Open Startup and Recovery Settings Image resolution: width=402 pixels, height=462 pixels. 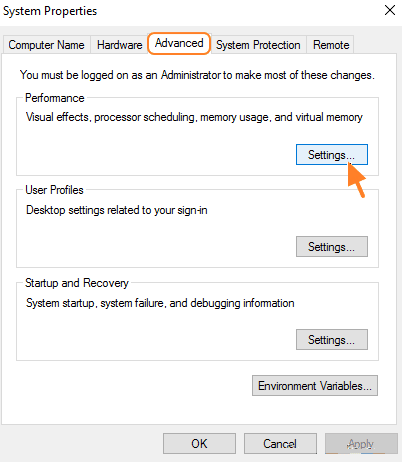pos(332,340)
